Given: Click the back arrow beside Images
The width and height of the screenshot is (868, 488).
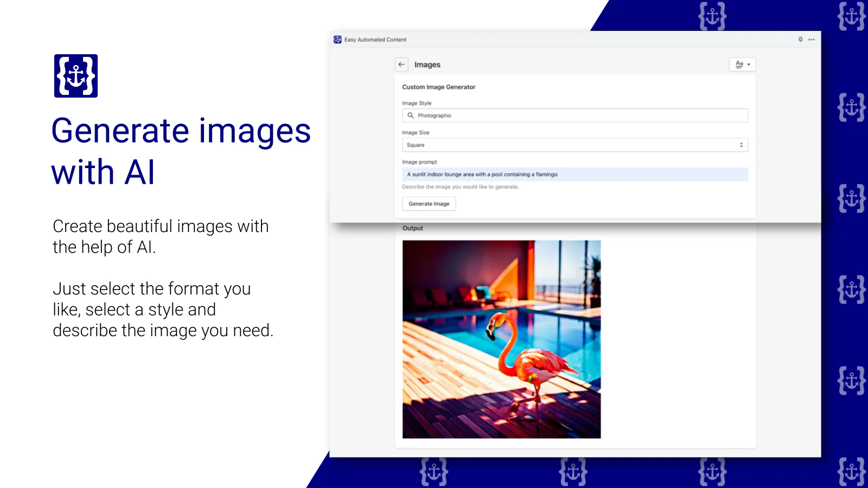Looking at the screenshot, I should (x=401, y=65).
